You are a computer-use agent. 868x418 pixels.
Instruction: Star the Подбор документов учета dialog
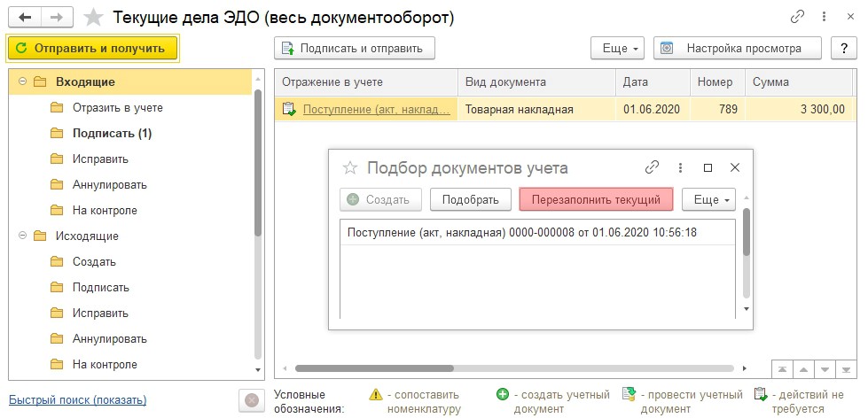point(350,167)
